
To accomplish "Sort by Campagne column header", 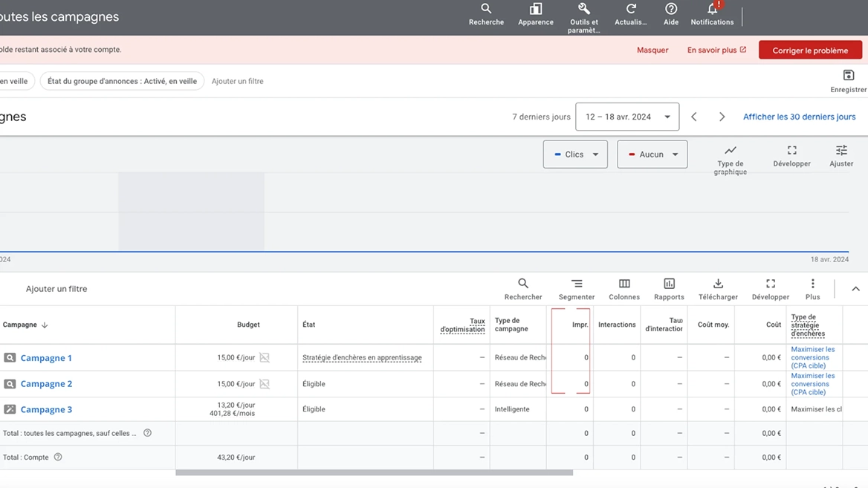I will pos(25,325).
